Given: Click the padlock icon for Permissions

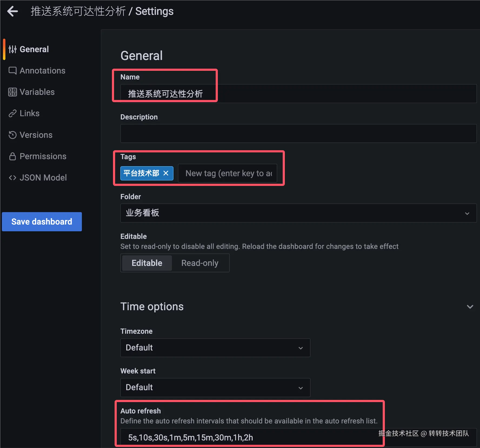Looking at the screenshot, I should point(12,156).
